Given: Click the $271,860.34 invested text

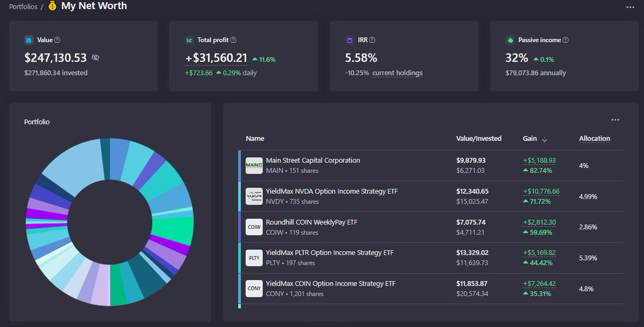Looking at the screenshot, I should tap(56, 73).
